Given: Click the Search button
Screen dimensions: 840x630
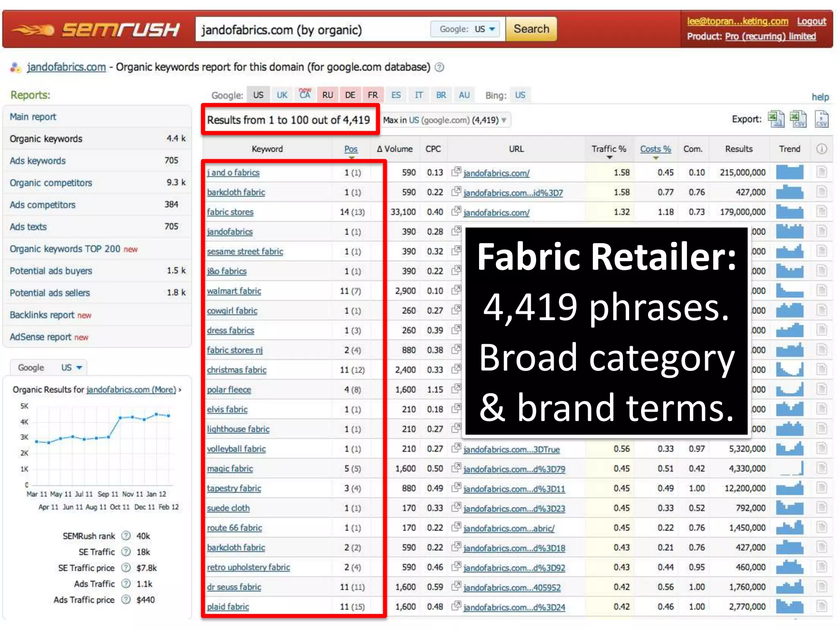Looking at the screenshot, I should [531, 29].
